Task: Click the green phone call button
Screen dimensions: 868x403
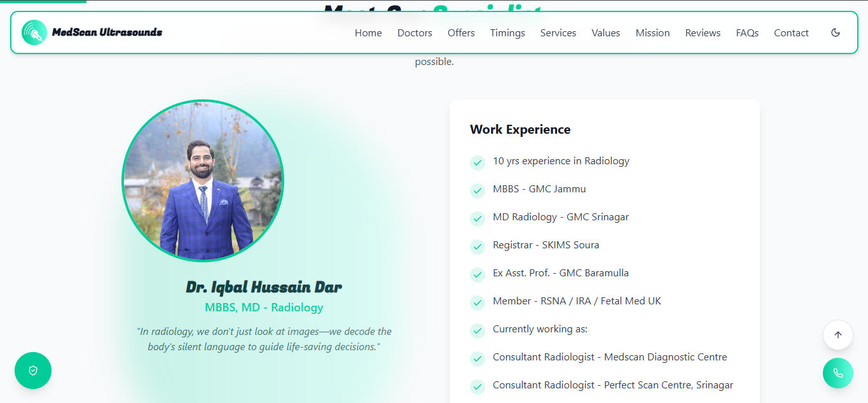Action: click(x=837, y=373)
